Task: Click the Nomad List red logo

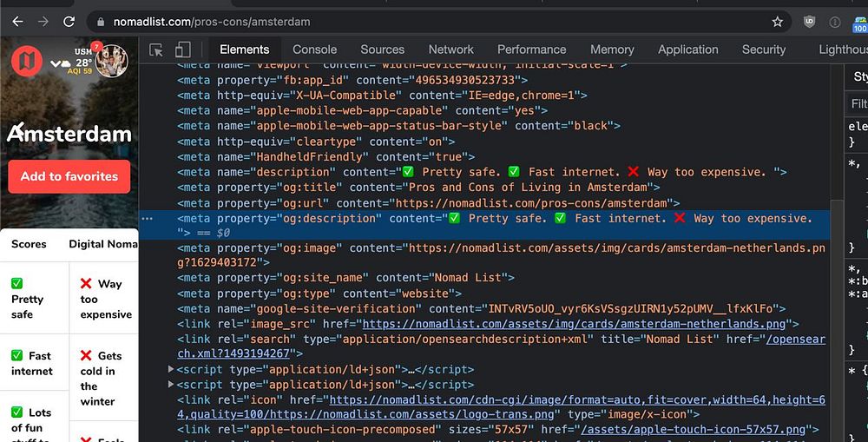Action: pos(27,61)
